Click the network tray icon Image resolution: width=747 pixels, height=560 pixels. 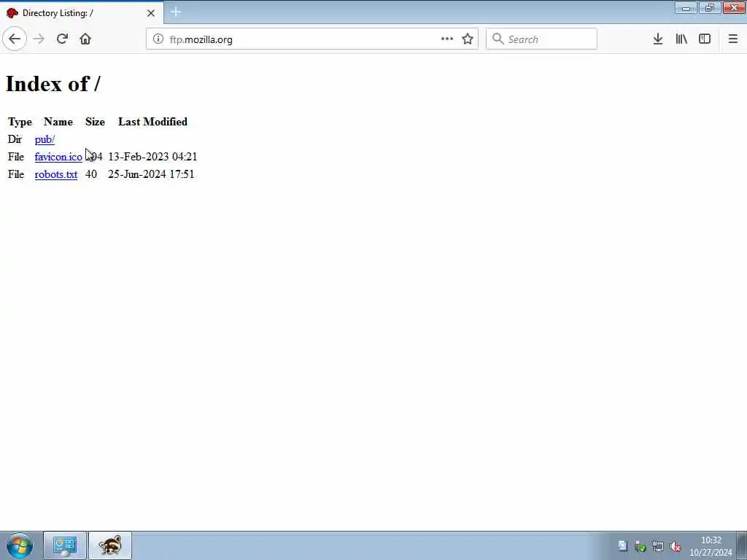click(658, 547)
